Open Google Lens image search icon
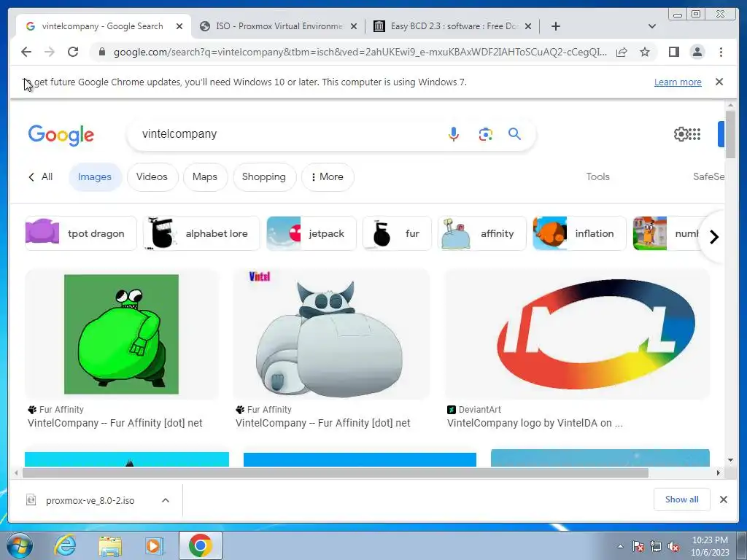 485,134
